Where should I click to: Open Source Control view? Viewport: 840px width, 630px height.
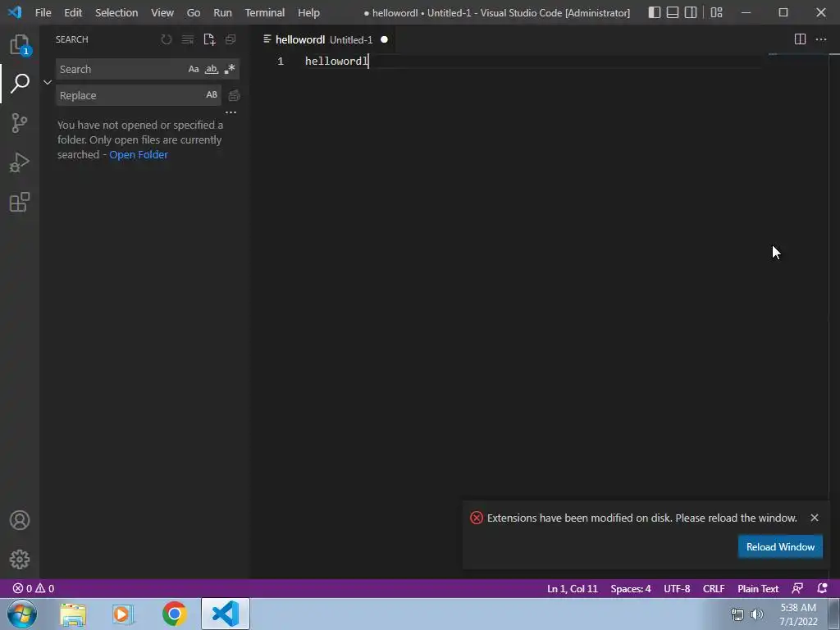pyautogui.click(x=20, y=123)
